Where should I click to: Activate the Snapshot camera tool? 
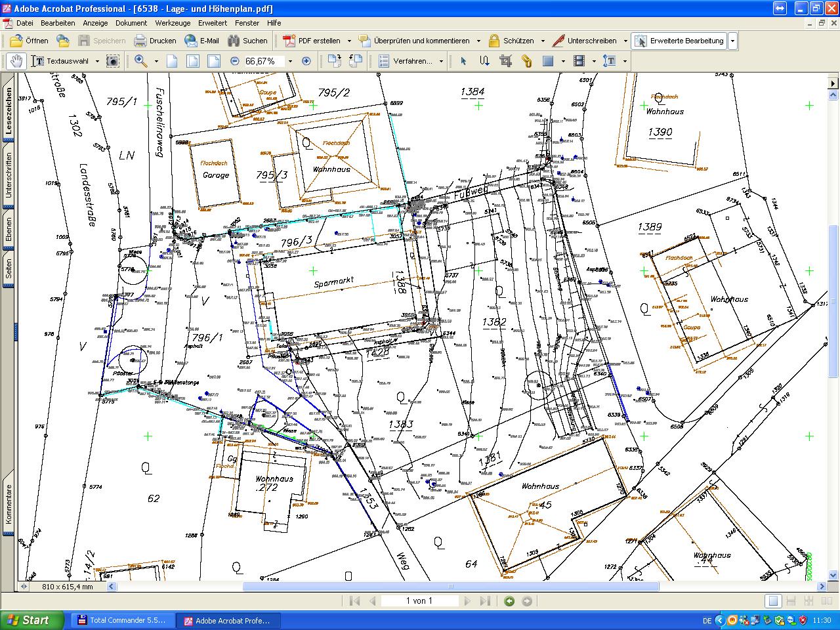pos(113,61)
